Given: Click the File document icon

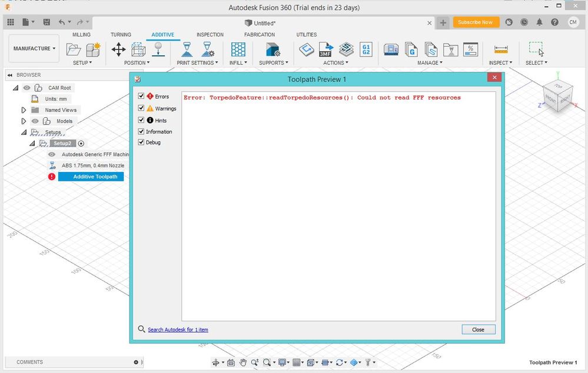Looking at the screenshot, I should pos(25,22).
